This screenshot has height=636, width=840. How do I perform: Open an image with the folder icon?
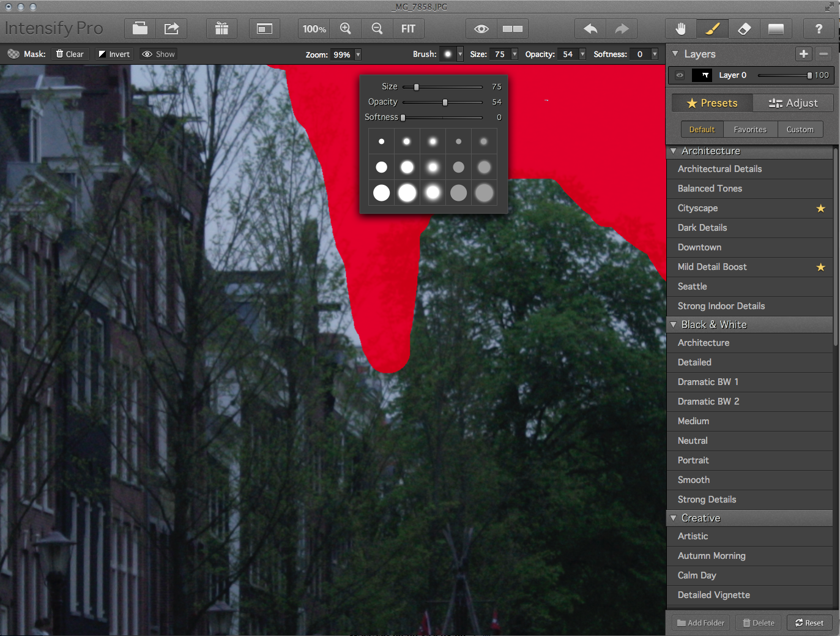click(140, 28)
